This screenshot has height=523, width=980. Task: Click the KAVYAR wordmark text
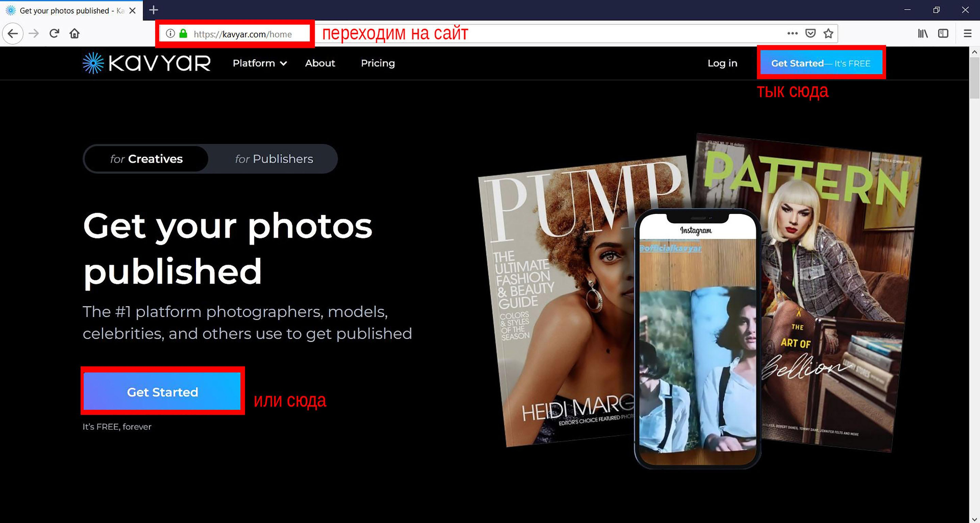(x=160, y=63)
